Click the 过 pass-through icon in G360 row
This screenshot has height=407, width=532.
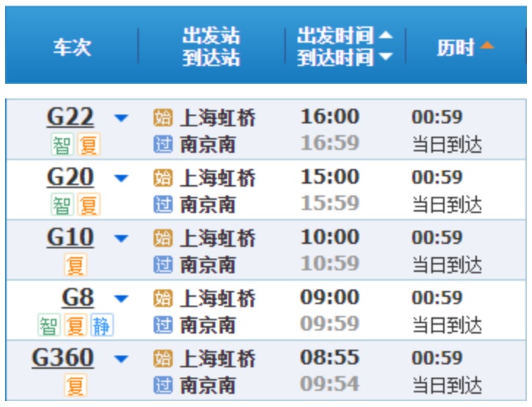coord(162,384)
